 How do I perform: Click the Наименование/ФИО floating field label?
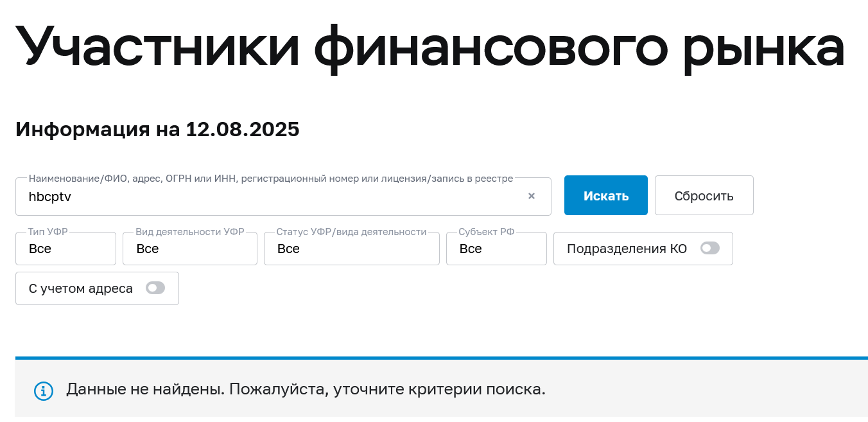point(270,179)
